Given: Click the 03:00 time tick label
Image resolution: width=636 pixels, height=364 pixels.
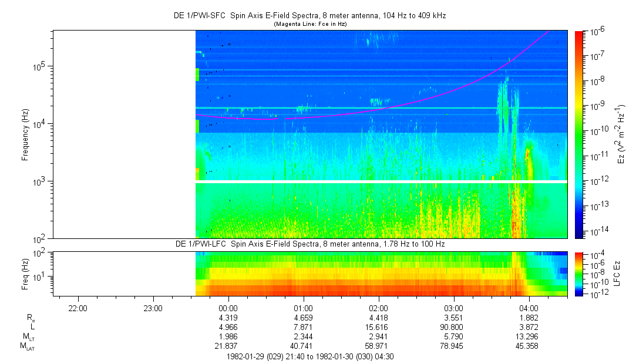Looking at the screenshot, I should coord(453,308).
